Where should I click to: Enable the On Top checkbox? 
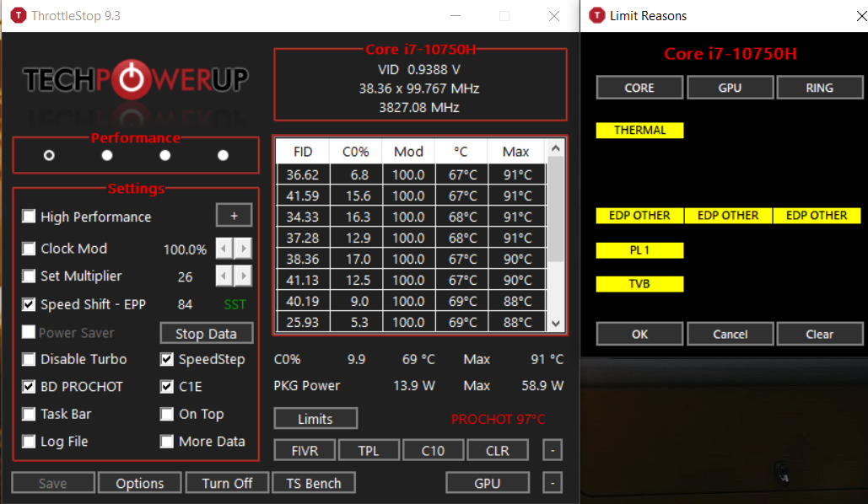167,414
